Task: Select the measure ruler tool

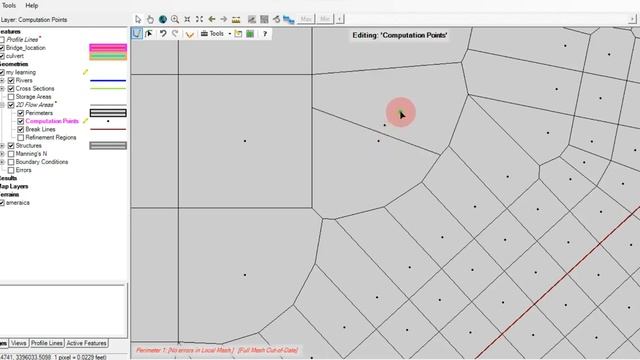Action: point(236,19)
